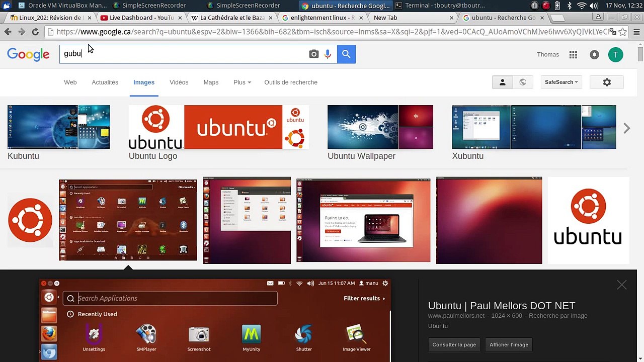644x362 pixels.
Task: Open the www.paulmellors.net source link
Action: click(x=456, y=316)
